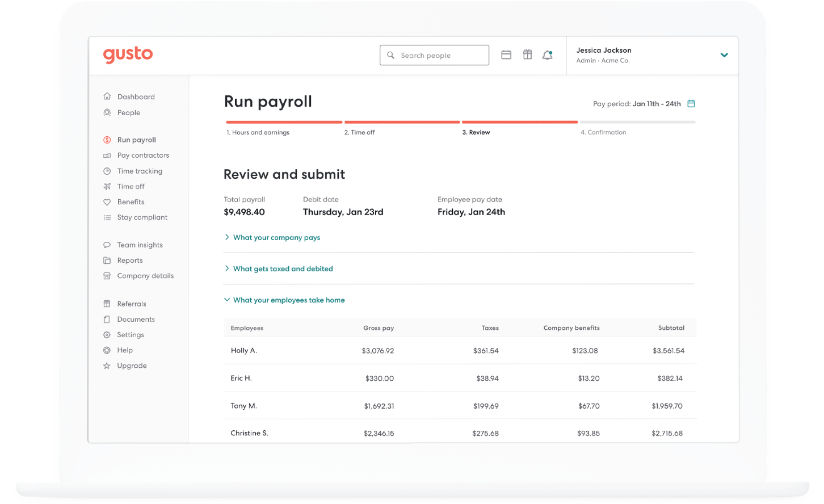Select the Upgrade star icon

(107, 366)
